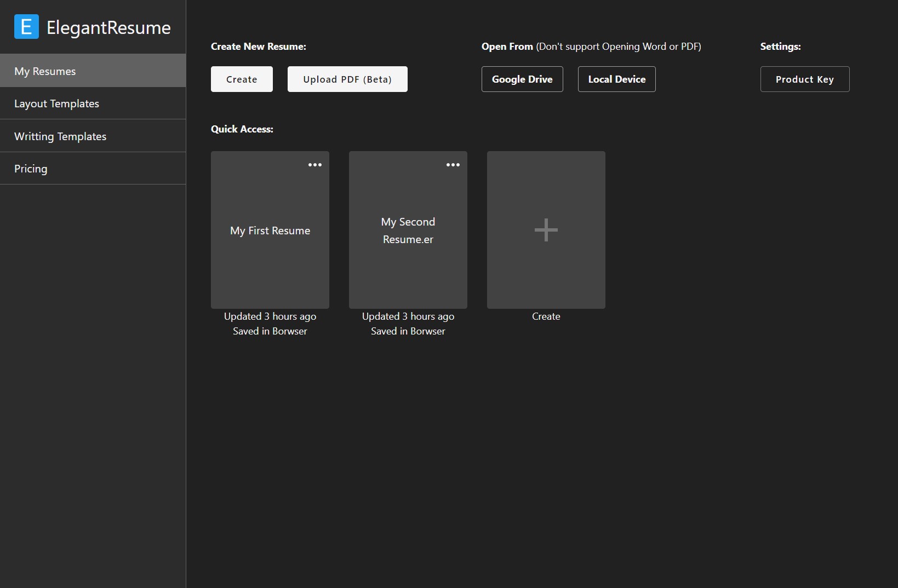Click 'Saved in Borwser' under My Second Resume.er
This screenshot has height=588, width=898.
pyautogui.click(x=408, y=331)
